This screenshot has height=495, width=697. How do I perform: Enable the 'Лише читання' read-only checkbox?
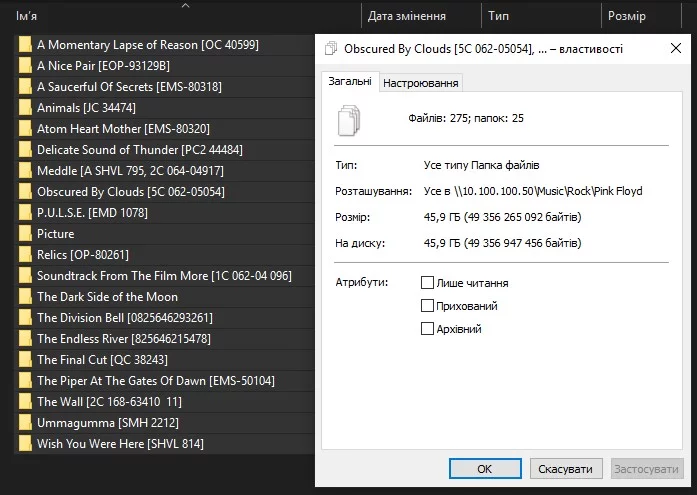click(x=427, y=283)
